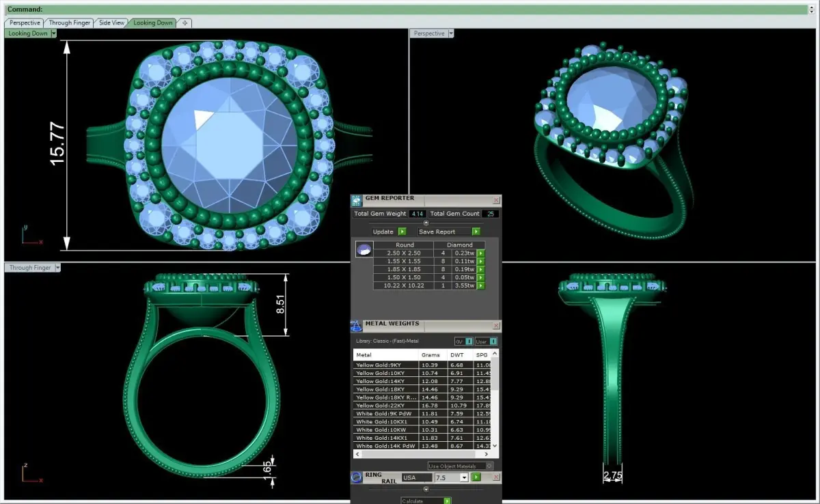Switch to the Through Finger tab

[x=70, y=23]
